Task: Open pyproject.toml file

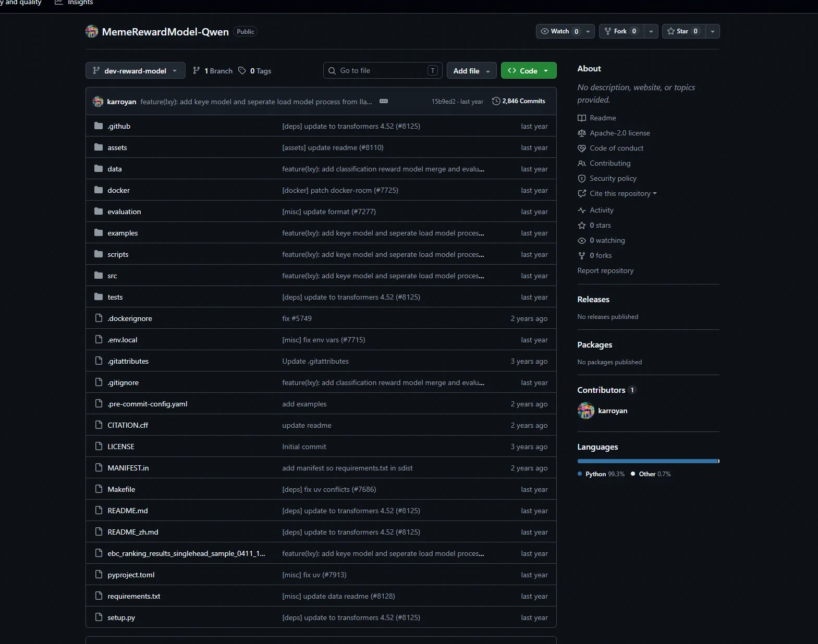Action: [x=131, y=575]
